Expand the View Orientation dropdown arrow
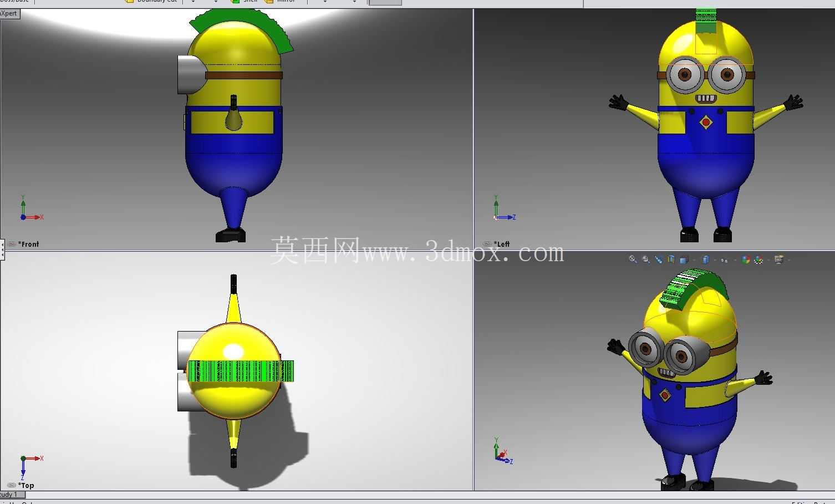Screen dimensions: 835x504 coord(694,260)
